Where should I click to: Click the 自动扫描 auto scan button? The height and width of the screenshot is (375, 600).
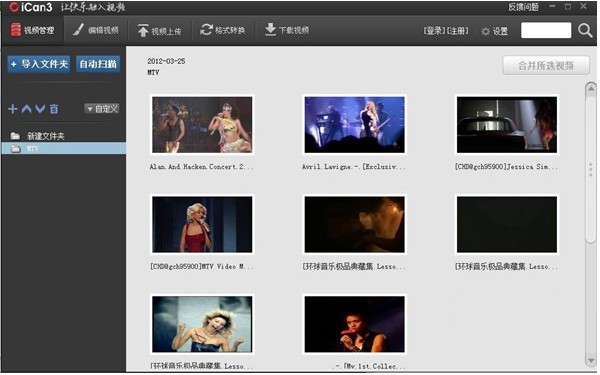(x=98, y=64)
